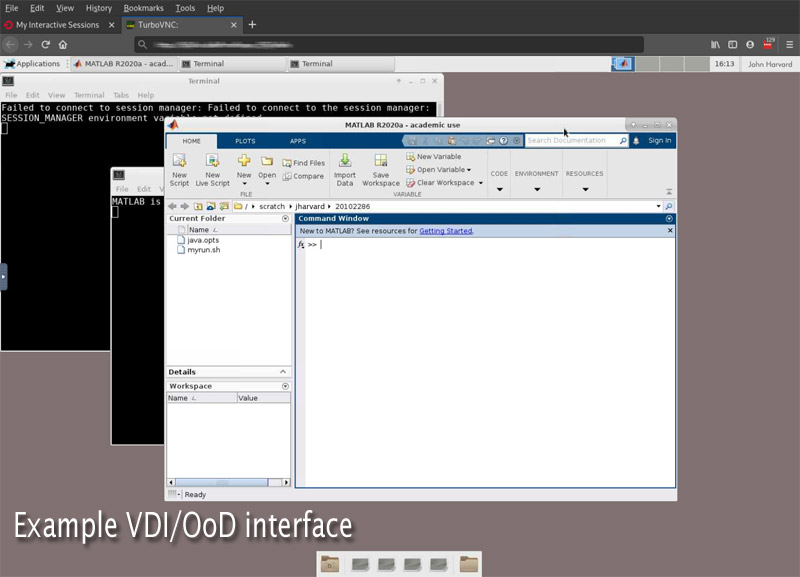Expand the ENVIRONMENT section dropdown
800x577 pixels.
pos(537,188)
